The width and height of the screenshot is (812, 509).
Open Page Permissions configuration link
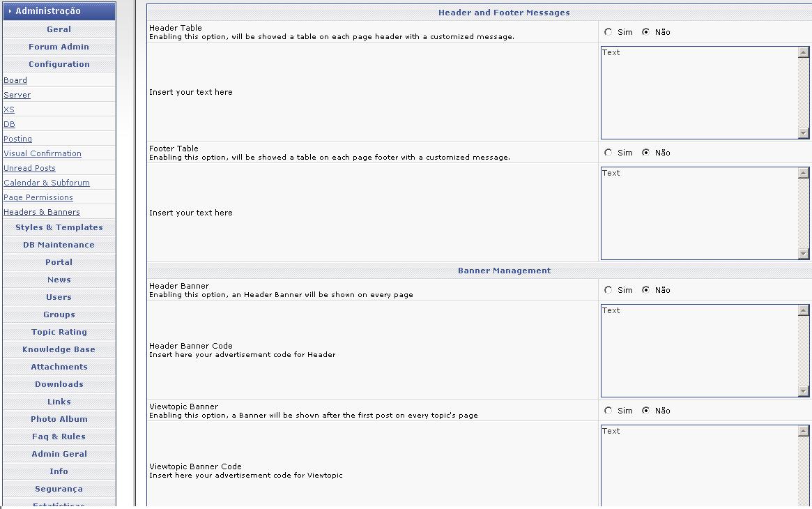[x=38, y=197]
